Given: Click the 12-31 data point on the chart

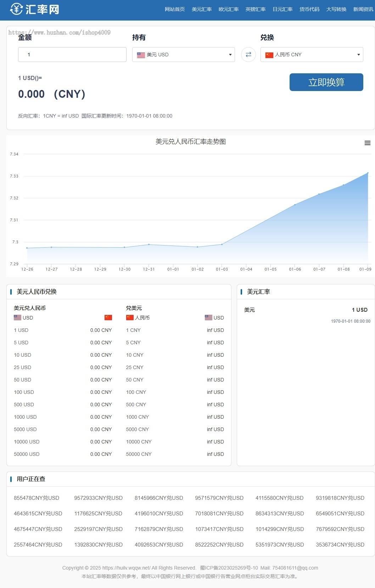Looking at the screenshot, I should click(x=149, y=244).
